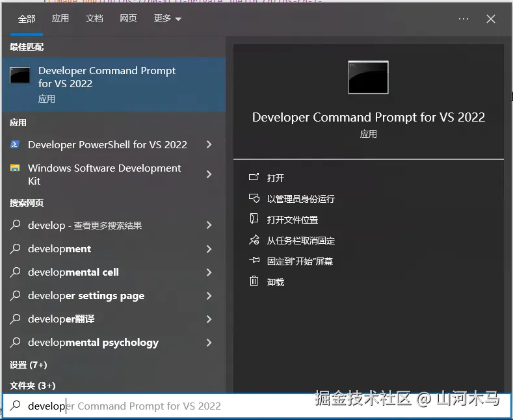Click the command prompt icon in best match
This screenshot has width=513, height=420.
[20, 75]
